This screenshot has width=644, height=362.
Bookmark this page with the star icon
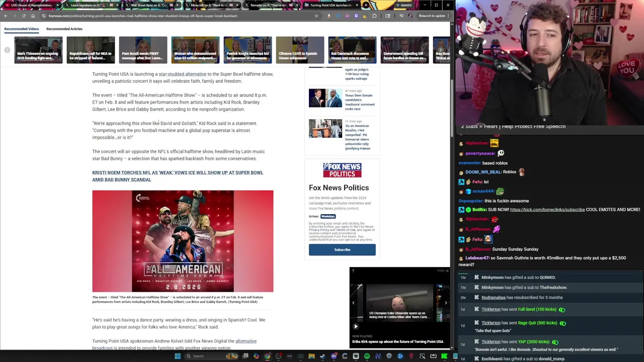(316, 16)
